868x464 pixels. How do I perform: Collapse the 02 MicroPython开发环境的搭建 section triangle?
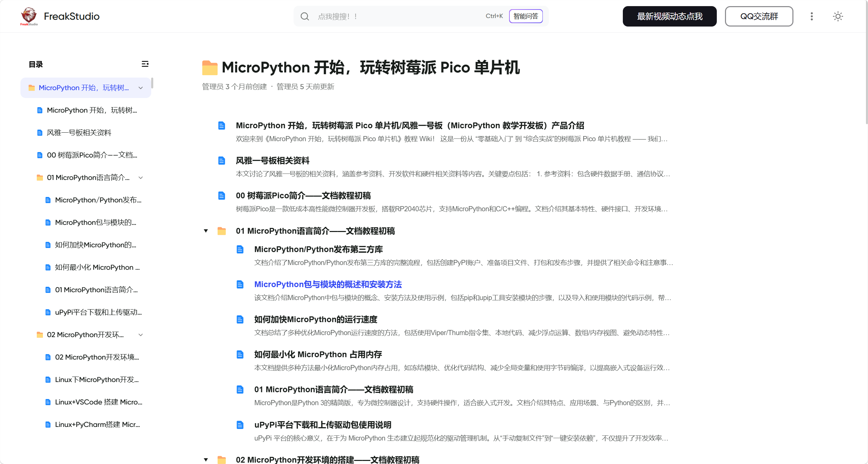[x=206, y=459]
